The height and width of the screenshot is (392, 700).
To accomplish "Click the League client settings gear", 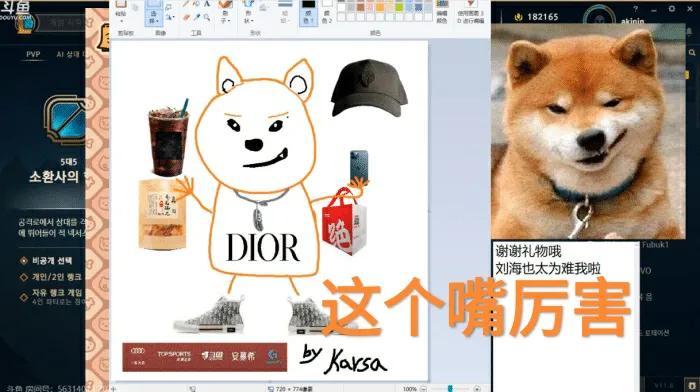I will click(672, 9).
